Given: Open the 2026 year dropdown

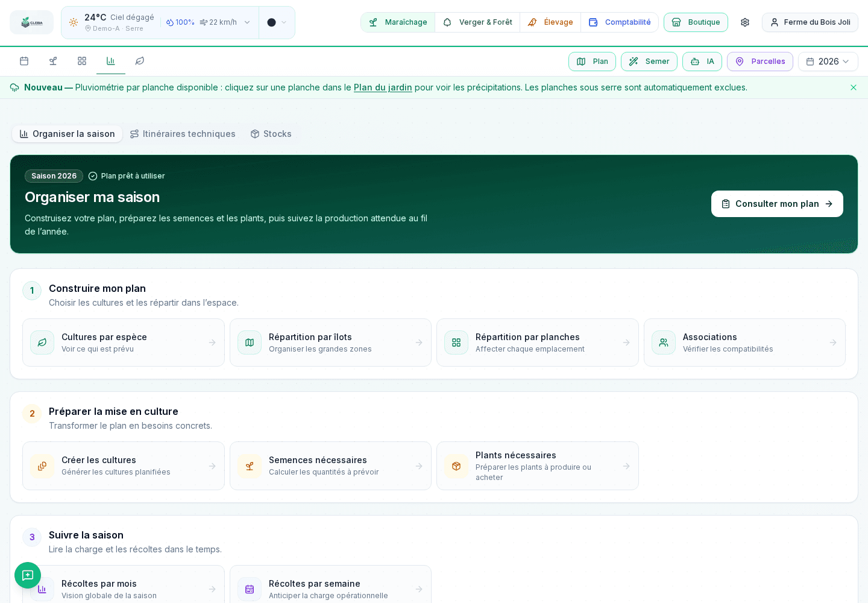Looking at the screenshot, I should 828,62.
